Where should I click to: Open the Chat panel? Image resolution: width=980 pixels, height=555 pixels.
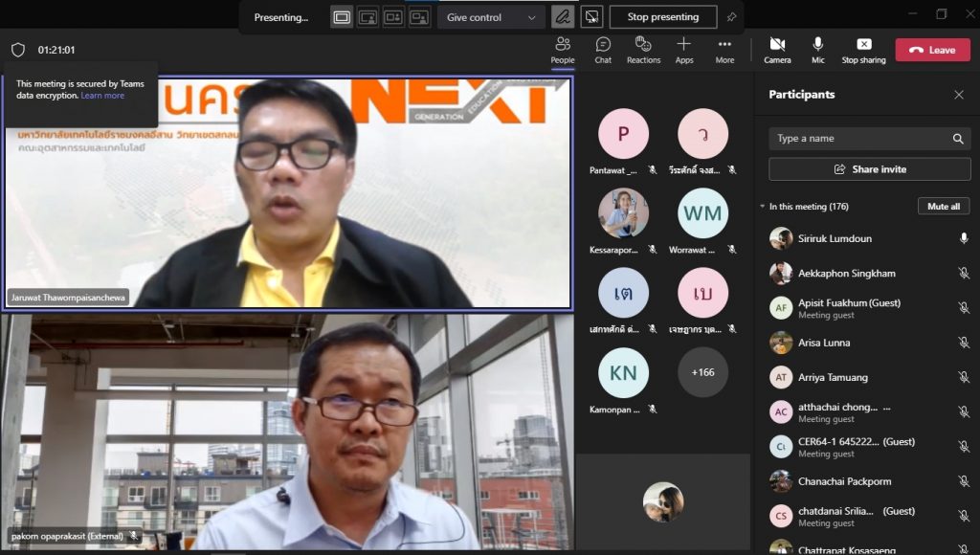pyautogui.click(x=603, y=50)
